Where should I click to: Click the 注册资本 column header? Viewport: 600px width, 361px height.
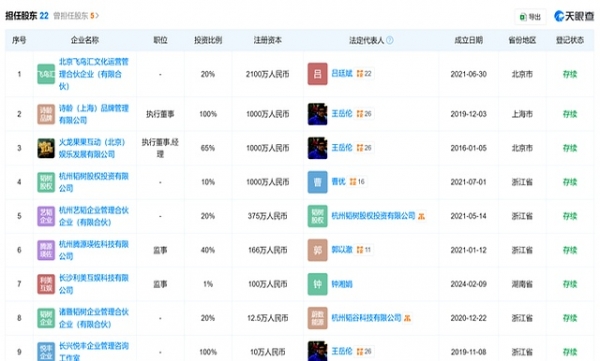267,40
